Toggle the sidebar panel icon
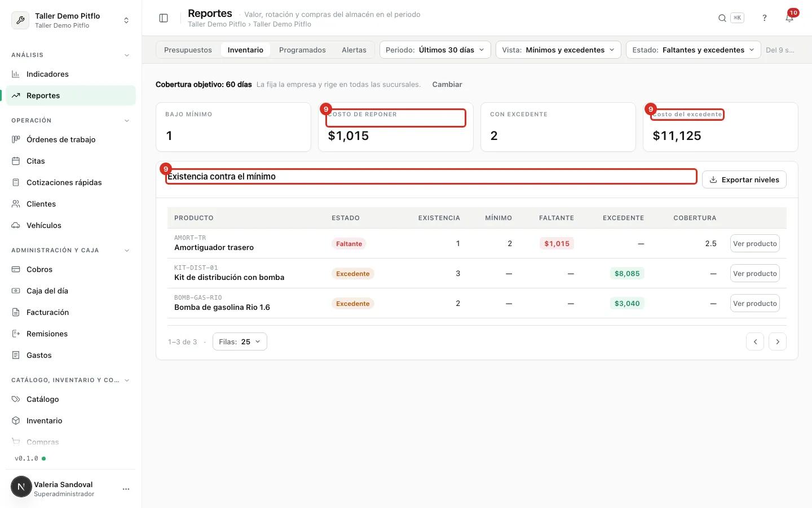 [164, 18]
